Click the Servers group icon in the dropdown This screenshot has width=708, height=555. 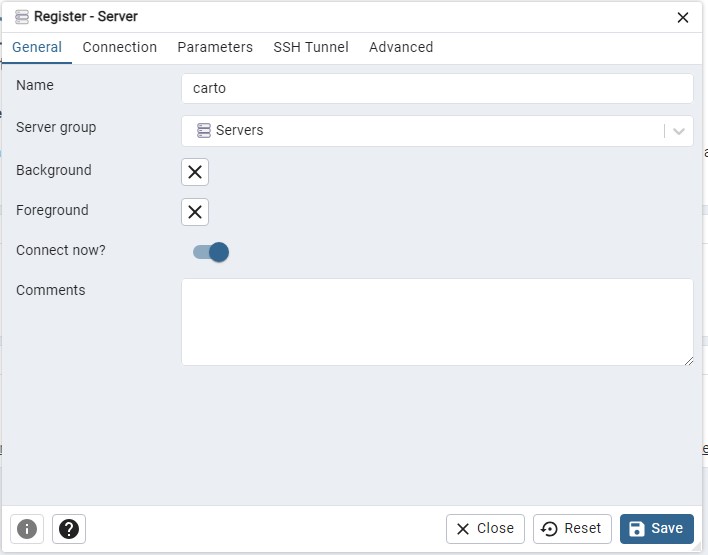(204, 131)
